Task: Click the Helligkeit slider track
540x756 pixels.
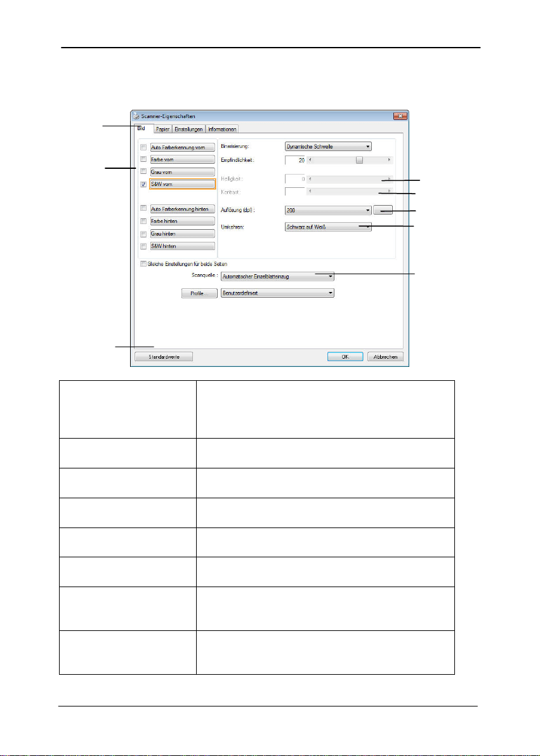Action: (x=350, y=179)
